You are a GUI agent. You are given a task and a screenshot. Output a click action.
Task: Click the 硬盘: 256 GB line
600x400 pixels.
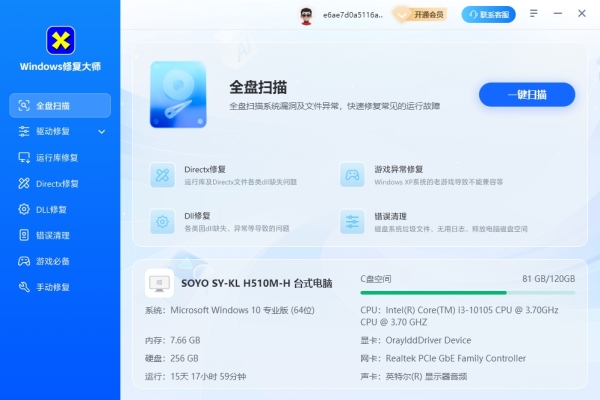tap(172, 358)
